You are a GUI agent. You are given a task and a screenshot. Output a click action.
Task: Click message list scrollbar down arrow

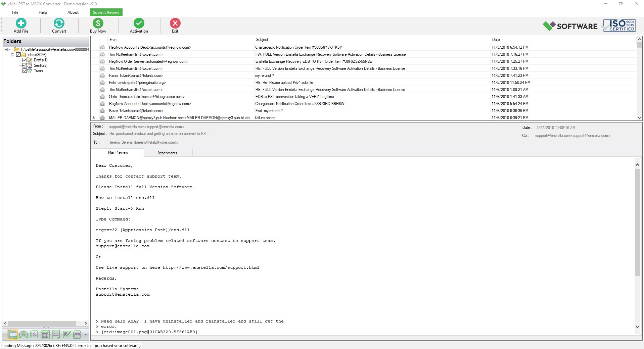[x=639, y=118]
